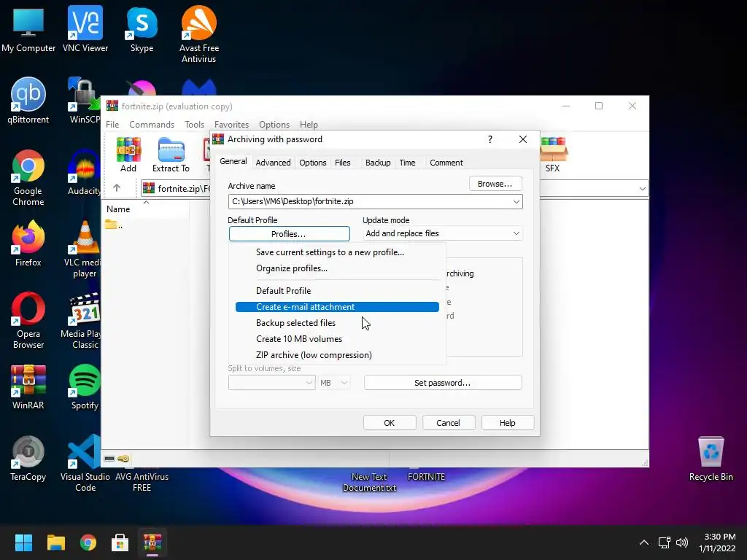
Task: Open the Recycle Bin
Action: [x=711, y=458]
